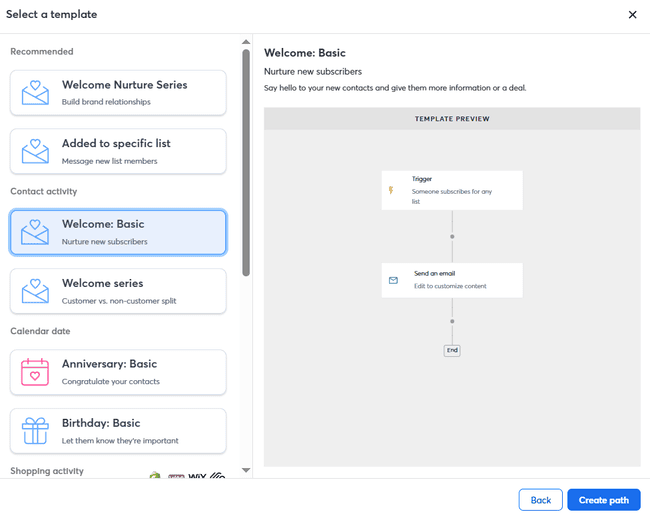Image resolution: width=650 pixels, height=516 pixels.
Task: Click the Welcome series envelope heart icon
Action: (36, 291)
